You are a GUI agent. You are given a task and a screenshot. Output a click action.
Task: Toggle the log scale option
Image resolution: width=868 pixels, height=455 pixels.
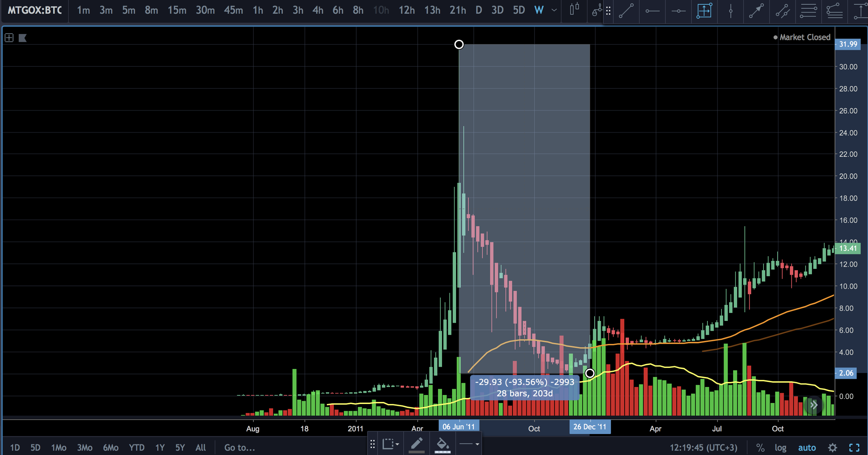780,447
